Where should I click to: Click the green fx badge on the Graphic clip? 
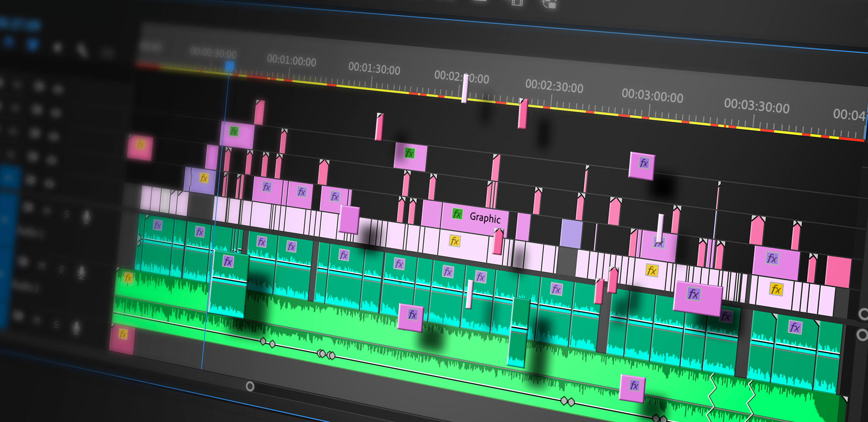(x=457, y=214)
